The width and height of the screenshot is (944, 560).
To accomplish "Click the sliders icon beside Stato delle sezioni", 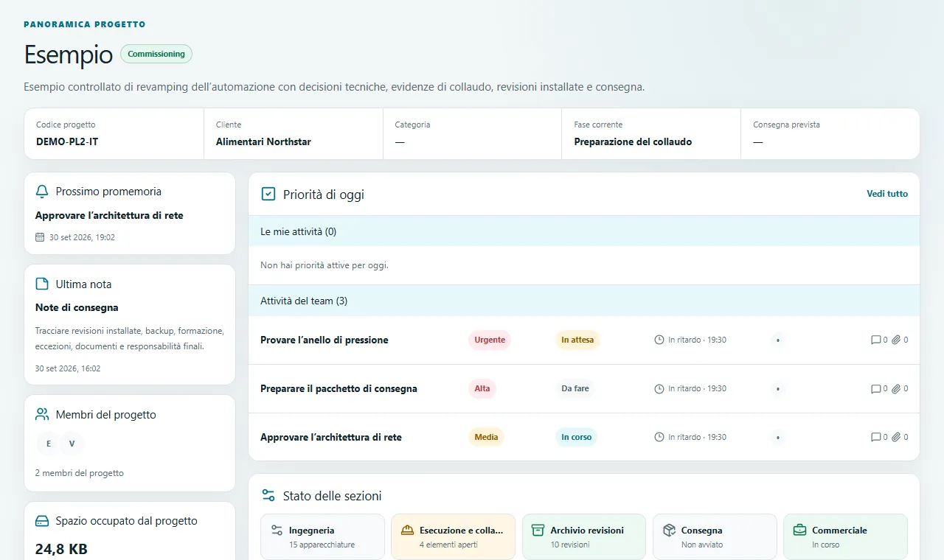I will (x=268, y=496).
